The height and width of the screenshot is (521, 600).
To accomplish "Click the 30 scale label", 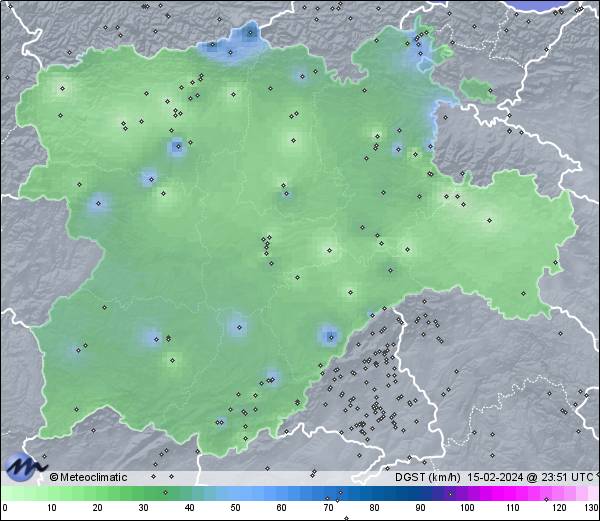I will pyautogui.click(x=143, y=508).
